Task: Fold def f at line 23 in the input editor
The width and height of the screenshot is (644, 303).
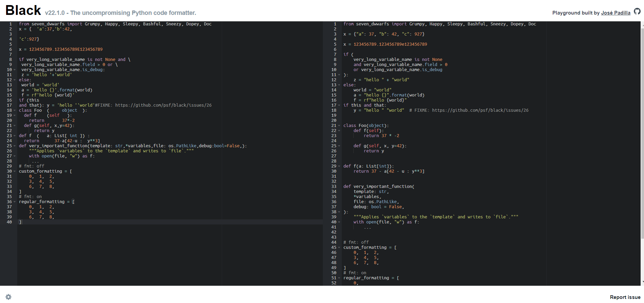Action: tap(15, 136)
